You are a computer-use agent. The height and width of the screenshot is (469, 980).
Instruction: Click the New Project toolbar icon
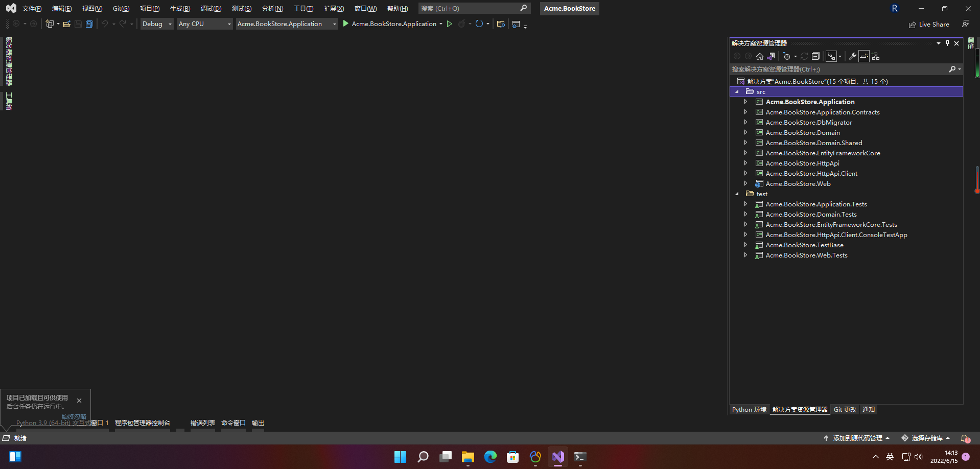click(50, 24)
